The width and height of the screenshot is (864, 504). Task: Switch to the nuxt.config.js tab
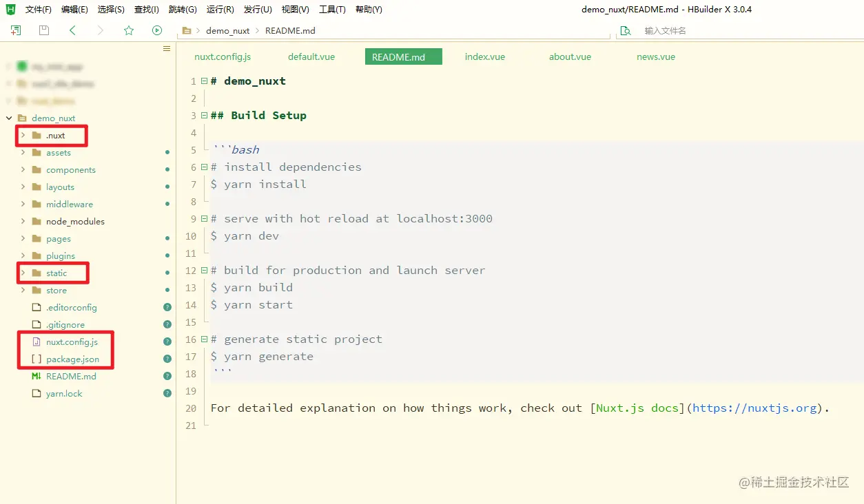coord(223,56)
